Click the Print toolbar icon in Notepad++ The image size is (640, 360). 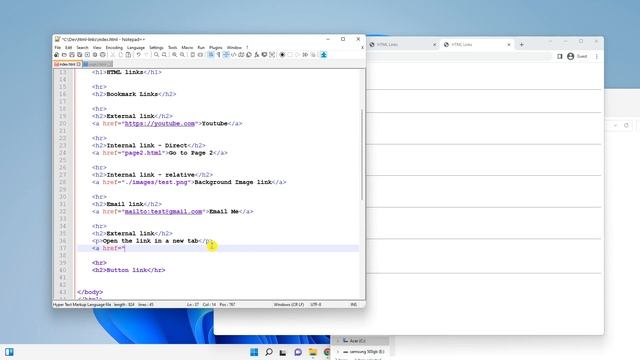(x=102, y=55)
